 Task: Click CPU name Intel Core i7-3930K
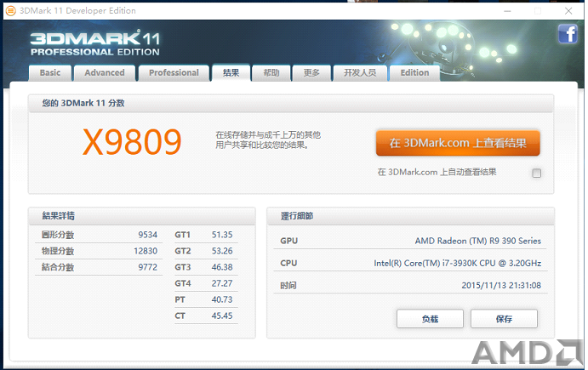[458, 263]
